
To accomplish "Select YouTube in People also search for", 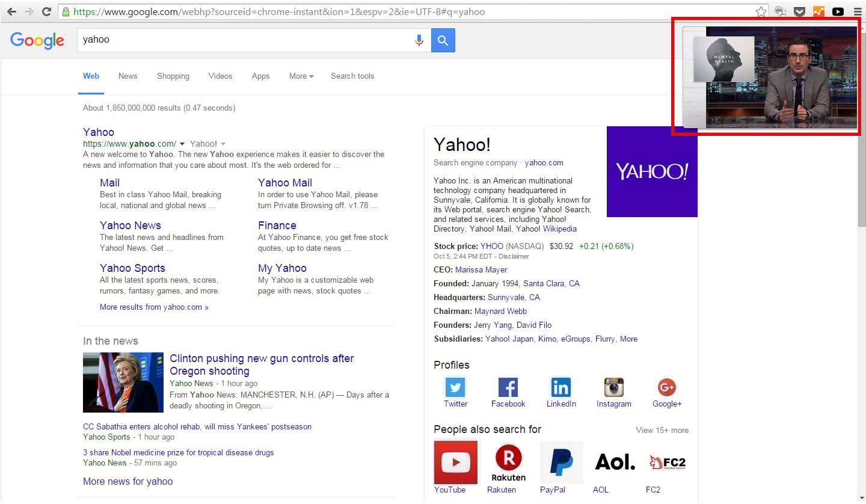I will (x=456, y=463).
